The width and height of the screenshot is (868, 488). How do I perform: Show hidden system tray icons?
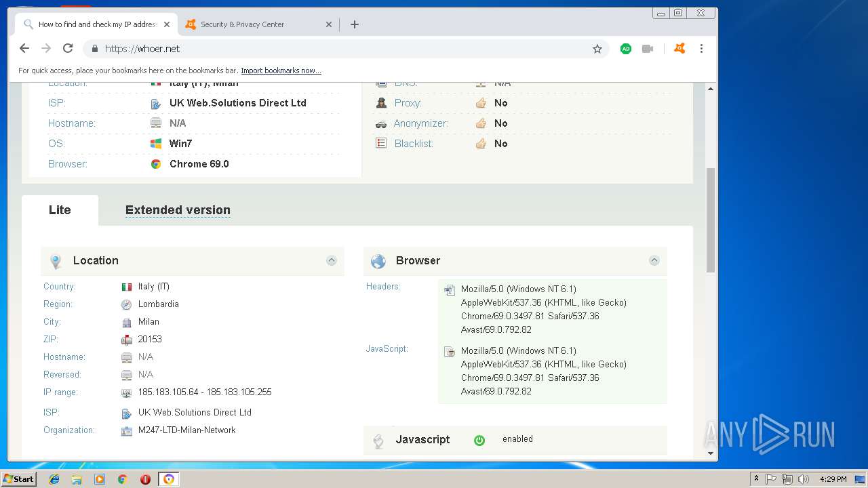point(756,479)
